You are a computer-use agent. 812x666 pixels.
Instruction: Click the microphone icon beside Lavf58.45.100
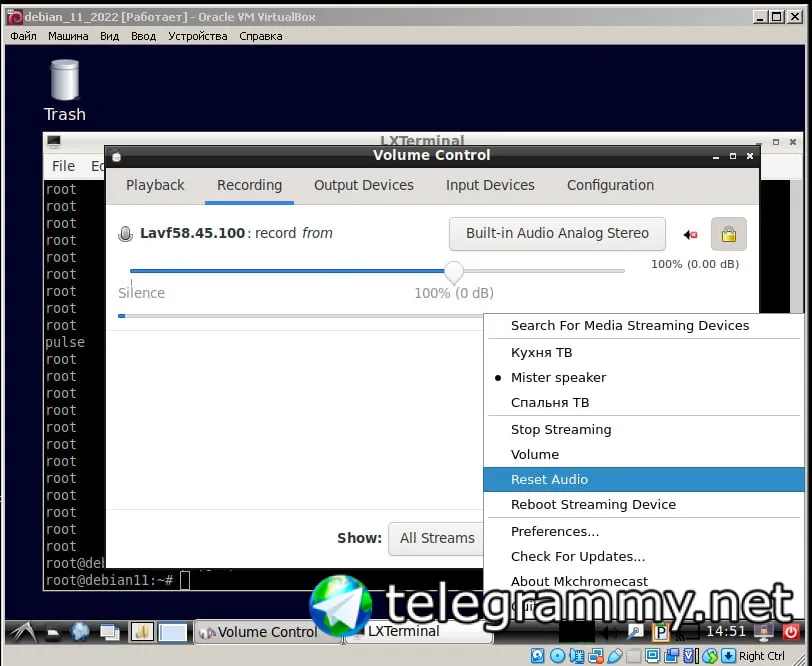pyautogui.click(x=125, y=234)
